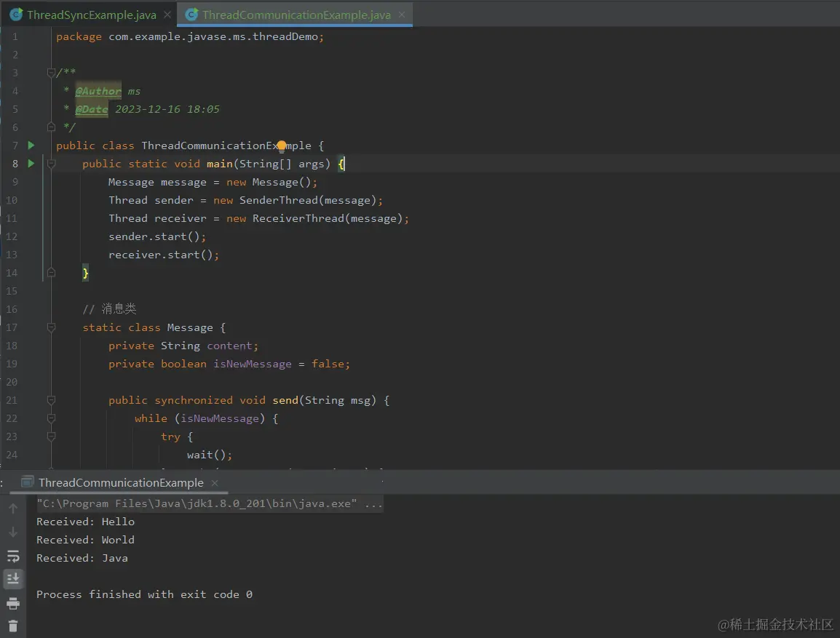
Task: Close the ThreadSyncExample.java tab
Action: pos(167,15)
